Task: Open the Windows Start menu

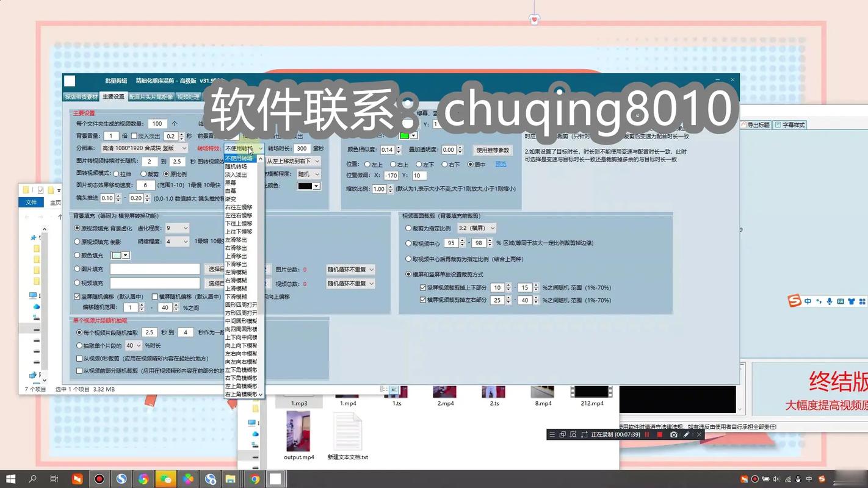Action: click(x=10, y=479)
